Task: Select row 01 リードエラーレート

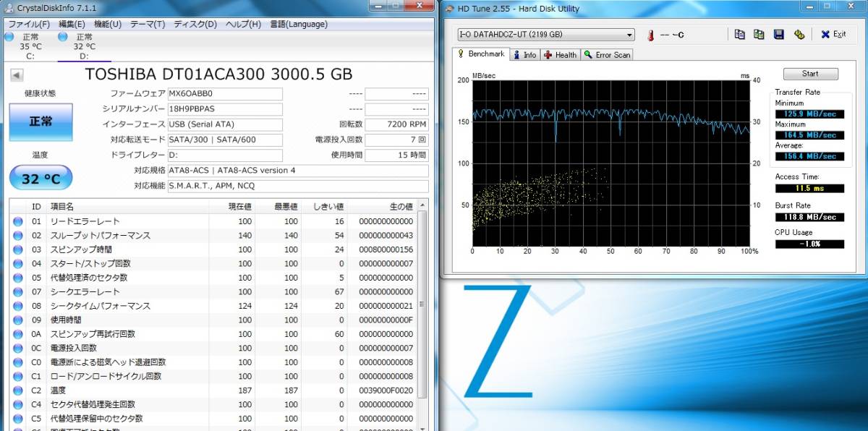Action: pos(214,221)
